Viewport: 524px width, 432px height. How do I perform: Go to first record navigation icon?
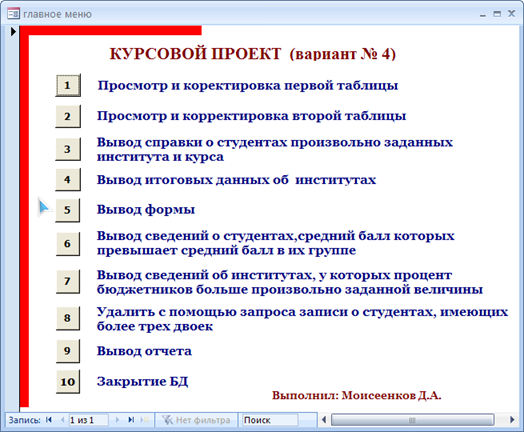coord(49,420)
